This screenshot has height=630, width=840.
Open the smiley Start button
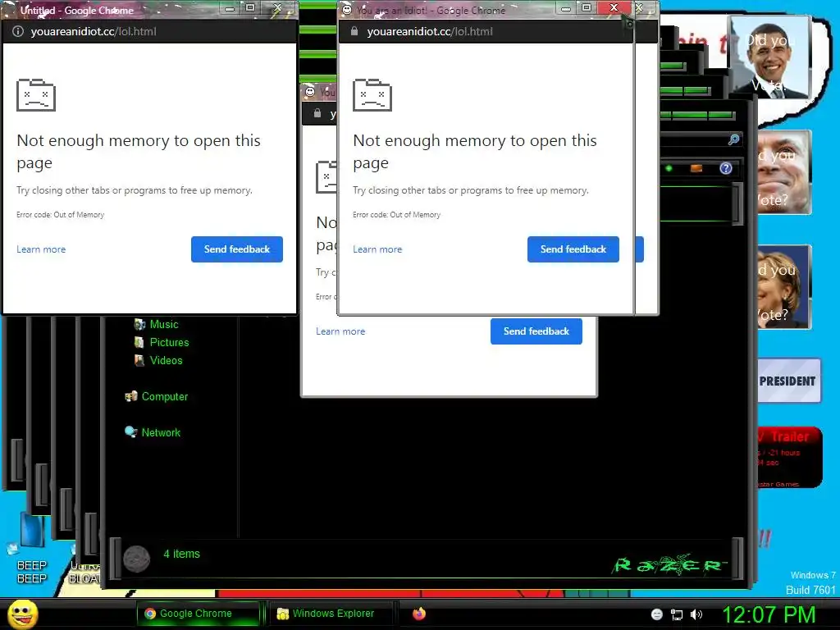(x=23, y=614)
